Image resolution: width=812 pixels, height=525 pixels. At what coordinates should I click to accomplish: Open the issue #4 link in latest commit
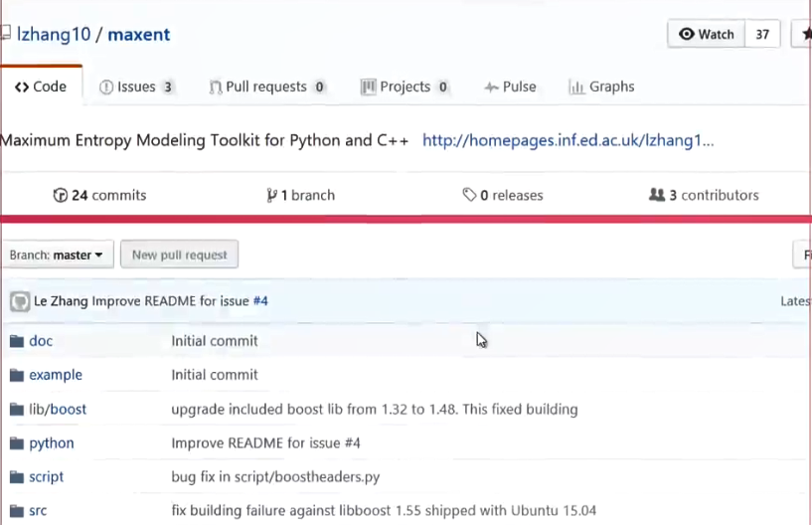coord(260,301)
